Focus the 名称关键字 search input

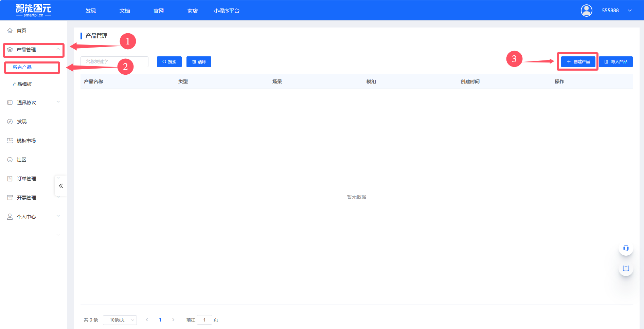(x=114, y=62)
